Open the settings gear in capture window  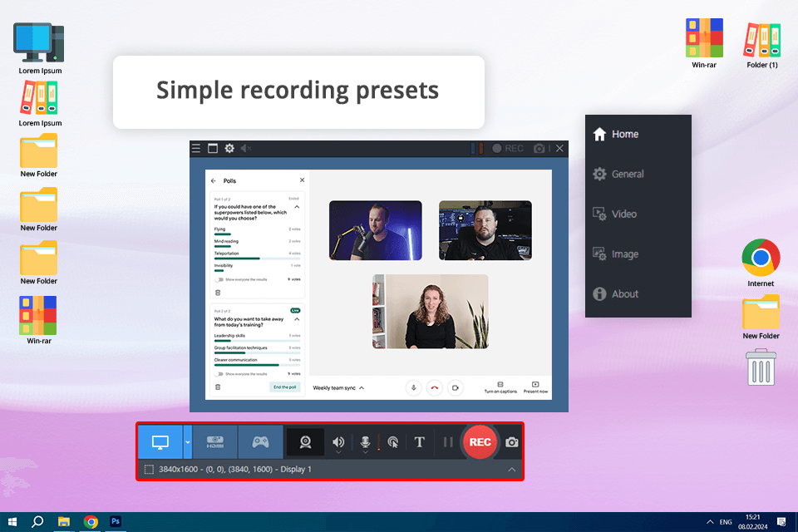(229, 148)
